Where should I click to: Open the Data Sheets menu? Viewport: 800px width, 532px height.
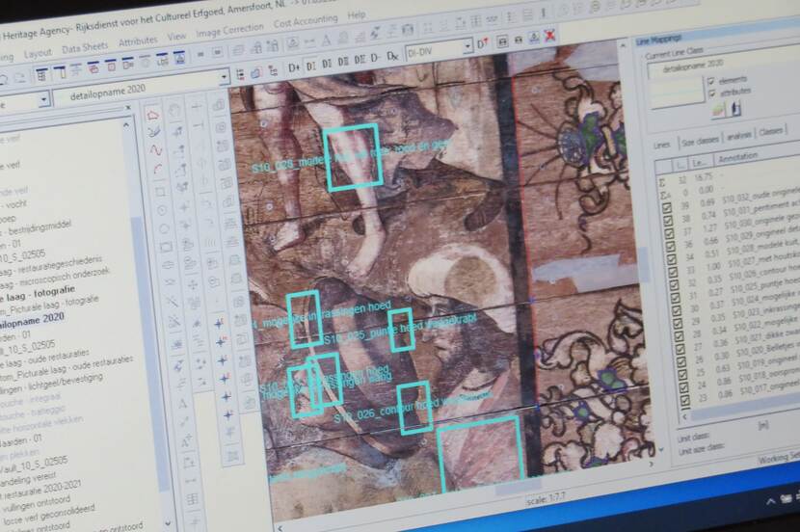coord(85,47)
